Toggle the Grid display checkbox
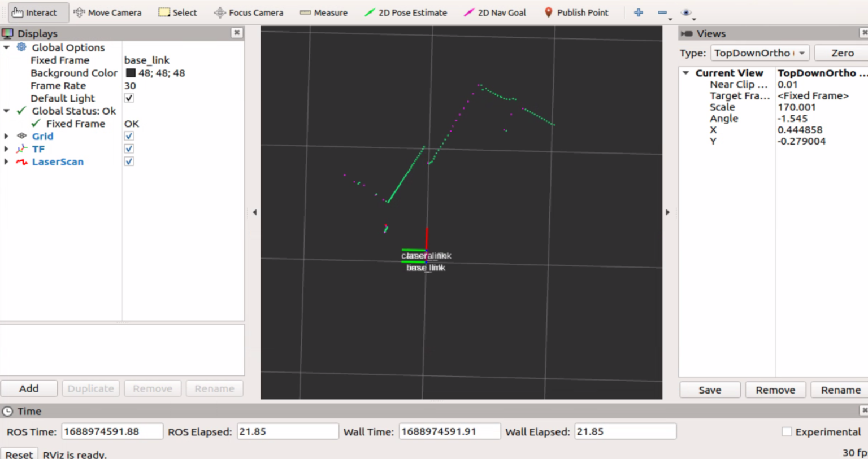The image size is (868, 459). [129, 136]
